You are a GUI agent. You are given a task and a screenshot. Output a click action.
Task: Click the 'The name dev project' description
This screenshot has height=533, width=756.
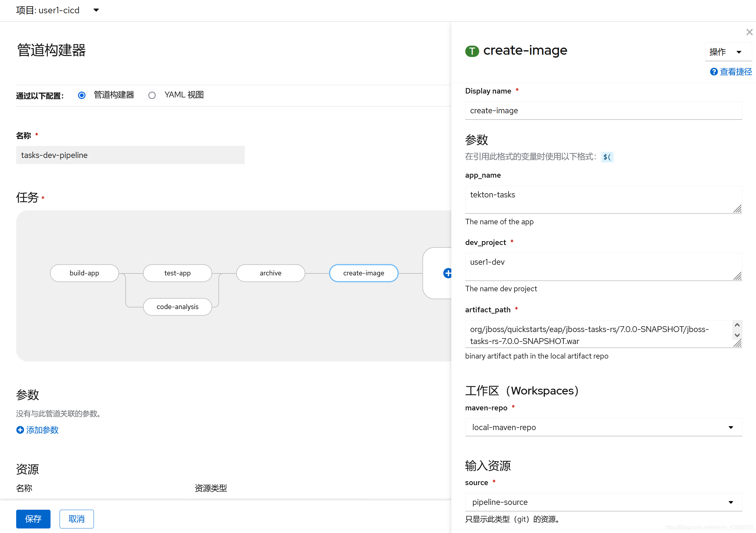pyautogui.click(x=501, y=289)
